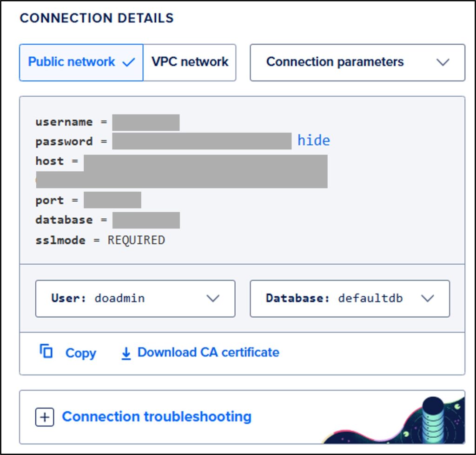Image resolution: width=476 pixels, height=455 pixels.
Task: Open the User: doadmin dropdown label
Action: point(98,299)
